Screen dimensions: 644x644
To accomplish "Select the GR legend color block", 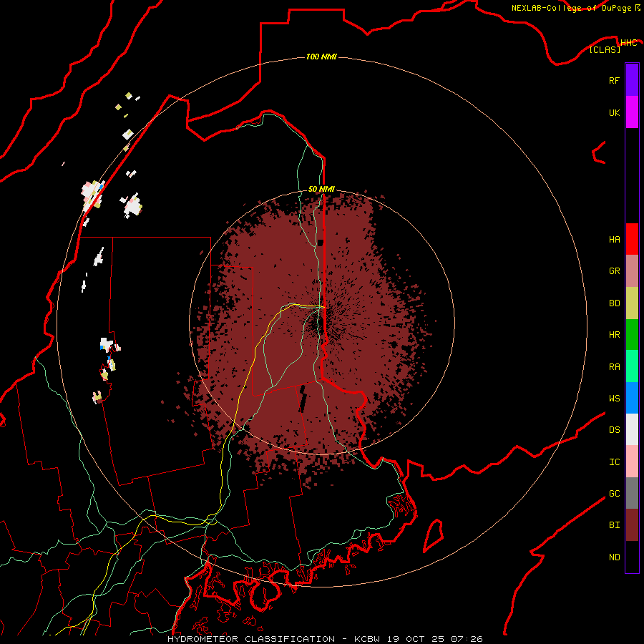I will pos(632,271).
